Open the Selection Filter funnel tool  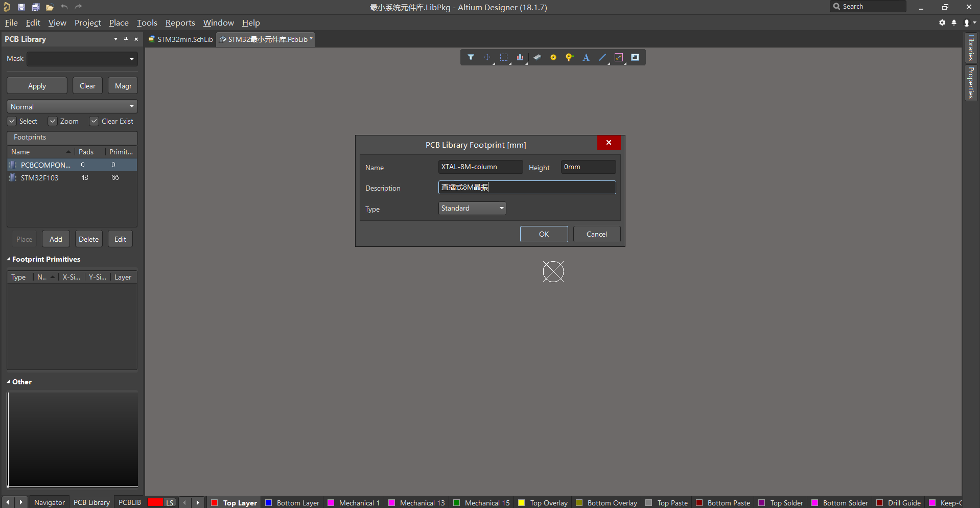tap(471, 57)
